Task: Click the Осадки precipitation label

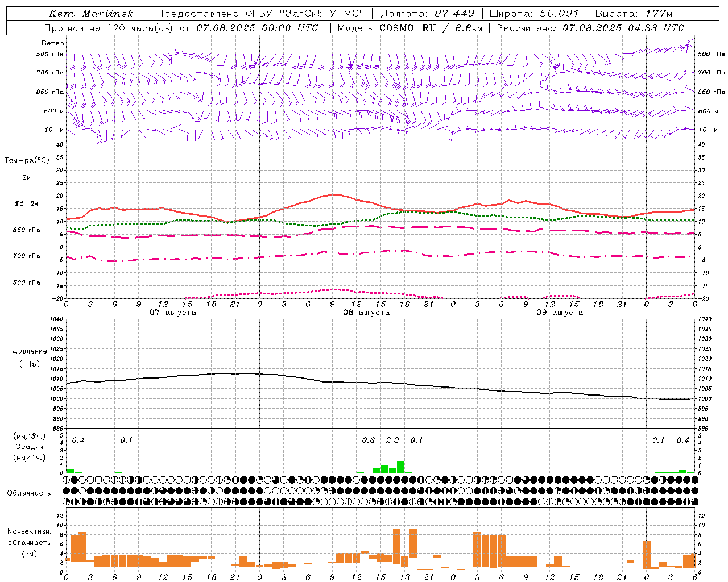Action: (29, 447)
